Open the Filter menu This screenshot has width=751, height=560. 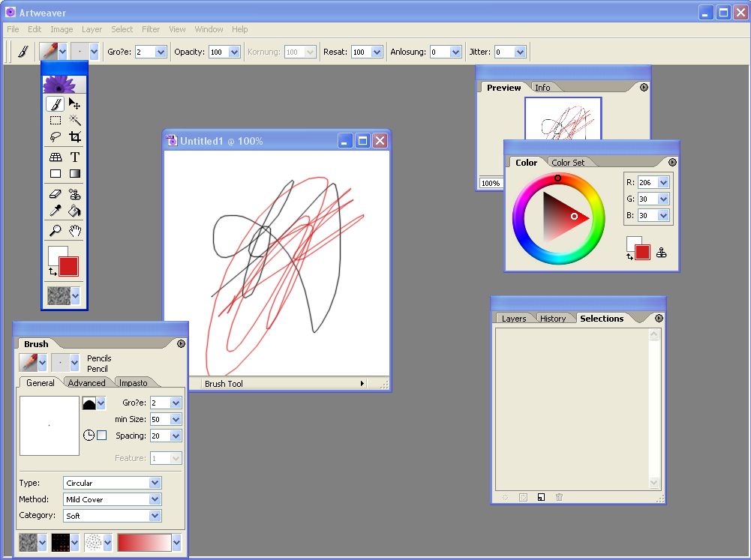(x=151, y=29)
